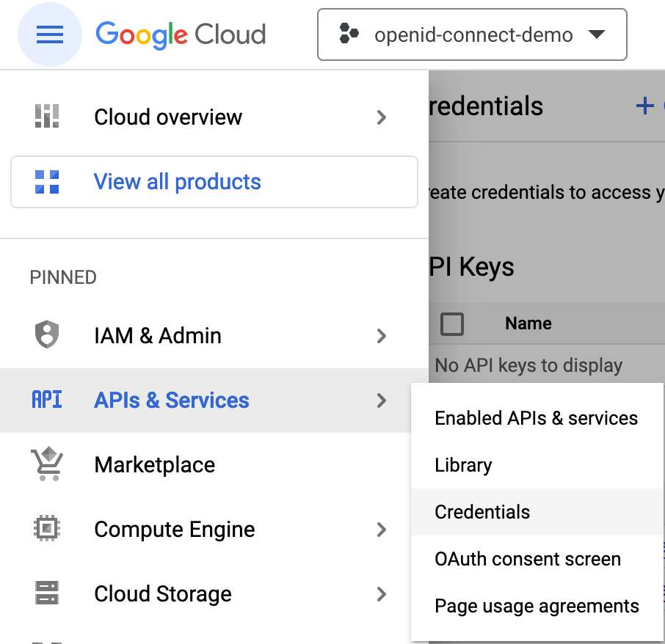Click the Google Cloud logo
Image resolution: width=665 pixels, height=644 pixels.
181,34
